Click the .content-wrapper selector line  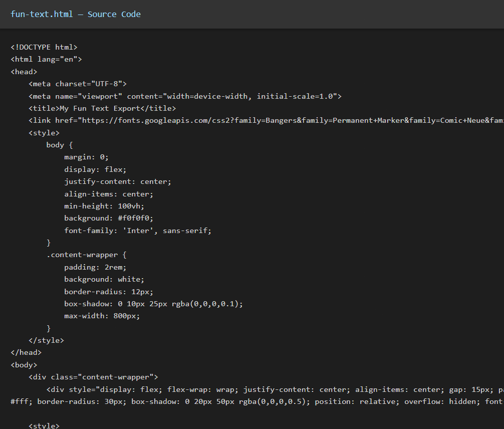tap(86, 255)
